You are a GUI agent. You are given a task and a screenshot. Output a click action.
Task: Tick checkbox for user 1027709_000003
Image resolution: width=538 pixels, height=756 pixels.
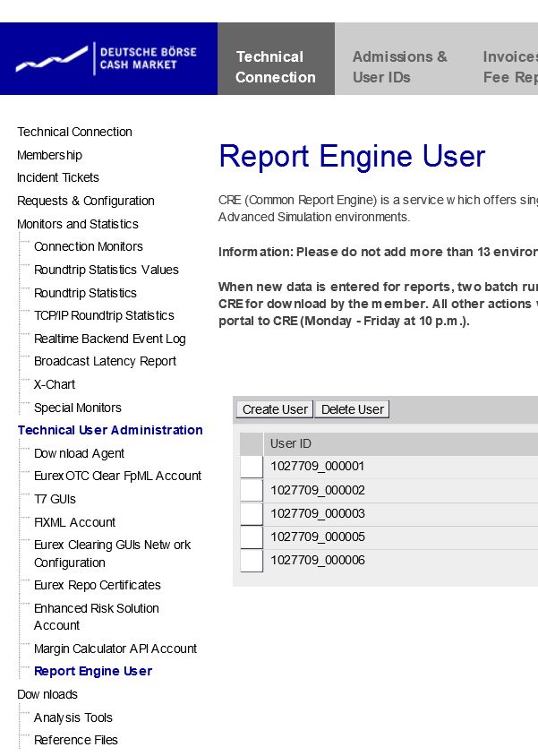pos(252,514)
